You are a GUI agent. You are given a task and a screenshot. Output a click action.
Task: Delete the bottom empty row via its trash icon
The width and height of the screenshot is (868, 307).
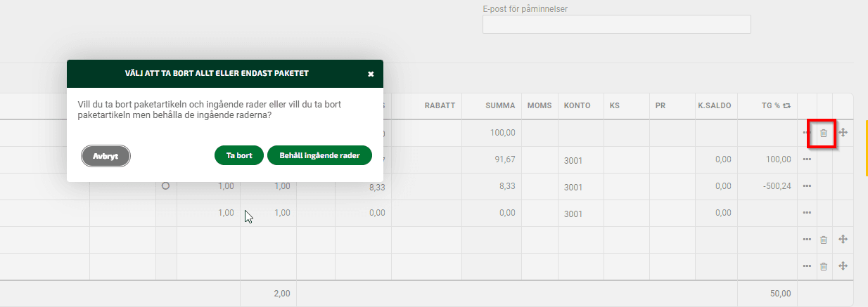coord(823,266)
